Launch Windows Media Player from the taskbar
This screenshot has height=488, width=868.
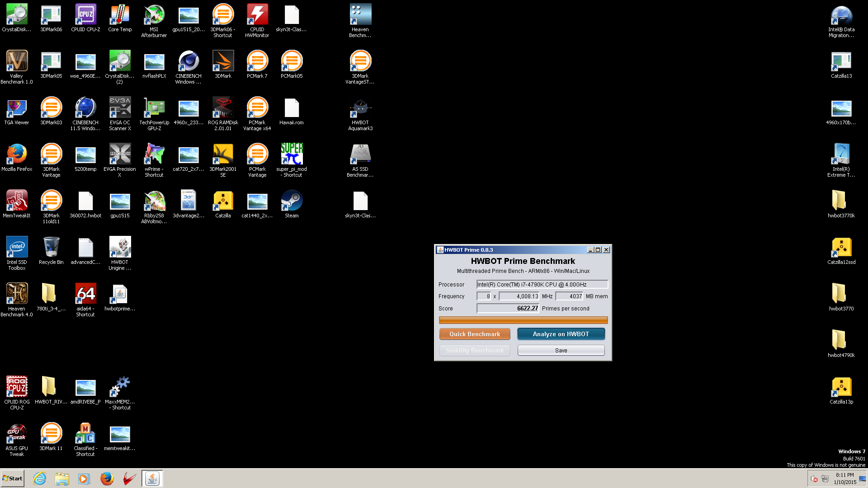coord(84,479)
